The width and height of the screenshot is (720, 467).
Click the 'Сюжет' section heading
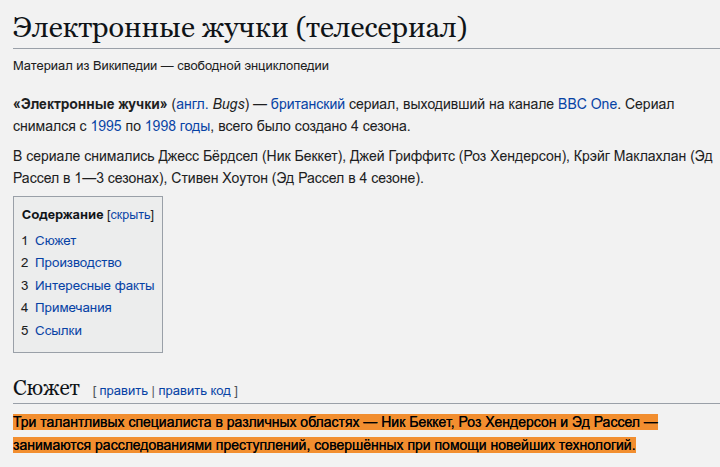pos(46,388)
